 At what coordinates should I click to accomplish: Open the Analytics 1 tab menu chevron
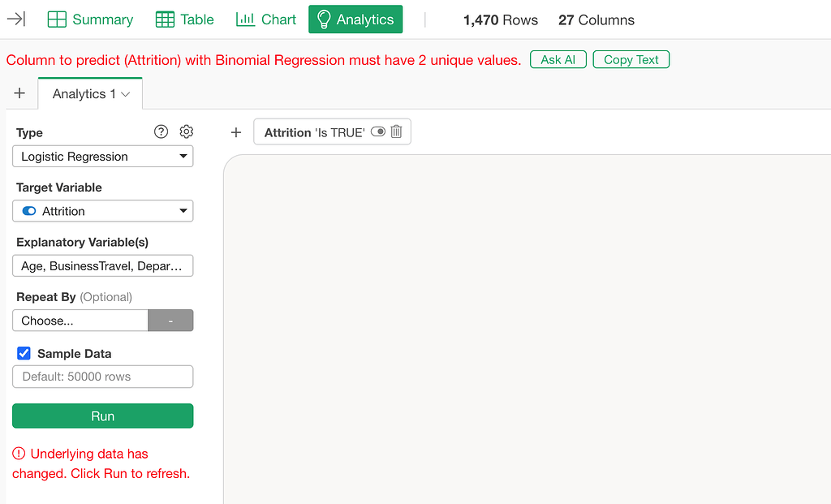(126, 94)
